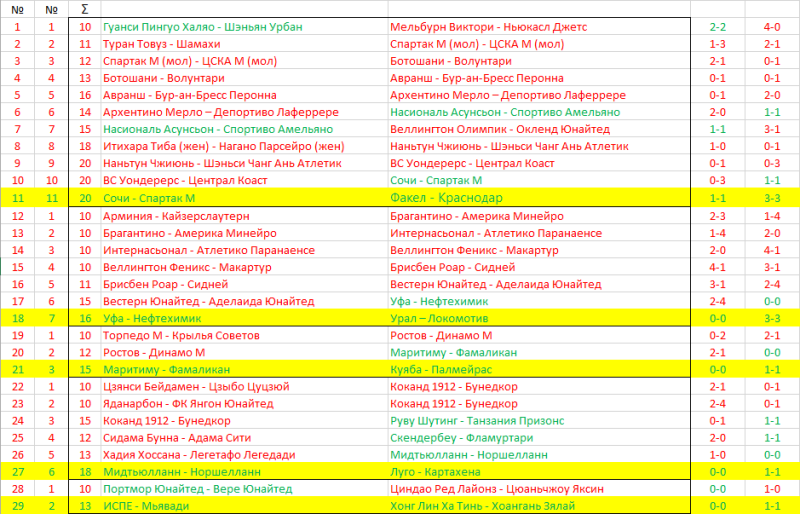800x514 pixels.
Task: Click the Хонг Лин Ха Тинь - Хоанганг Залай cell
Action: (488, 507)
